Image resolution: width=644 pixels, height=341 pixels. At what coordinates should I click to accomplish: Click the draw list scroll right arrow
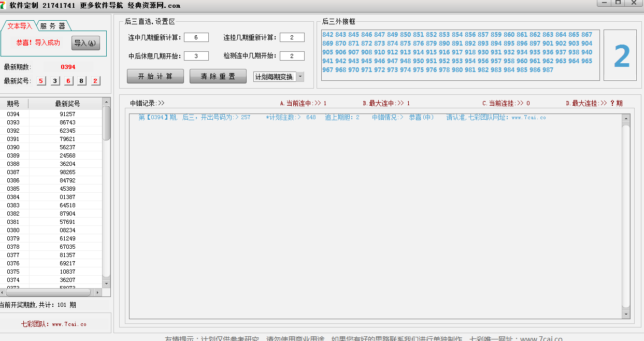[x=98, y=292]
